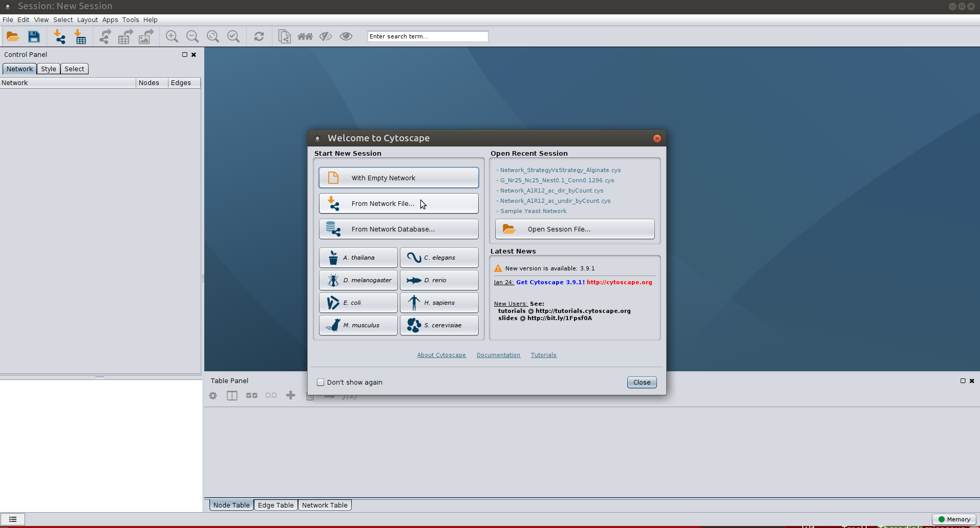Open recent Sample Yeast Network session
The width and height of the screenshot is (980, 528).
tap(533, 211)
